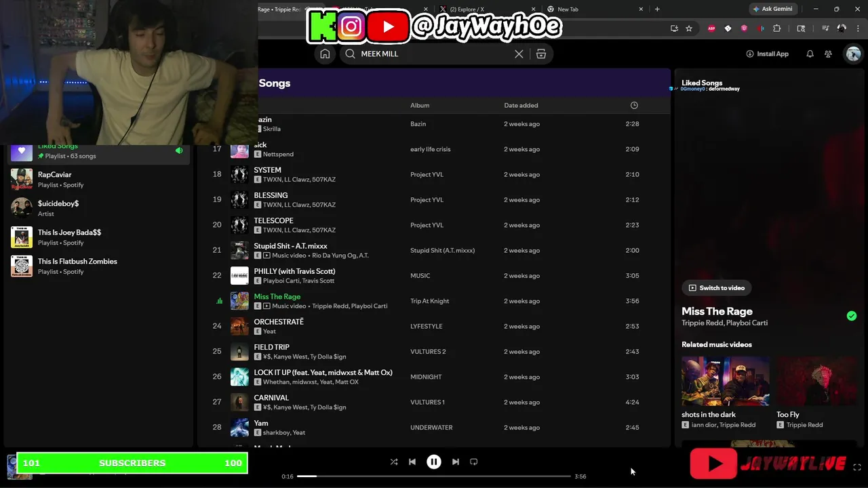This screenshot has height=488, width=868.
Task: Open the Yeat artist link under ORCHESTRATË
Action: [269, 331]
